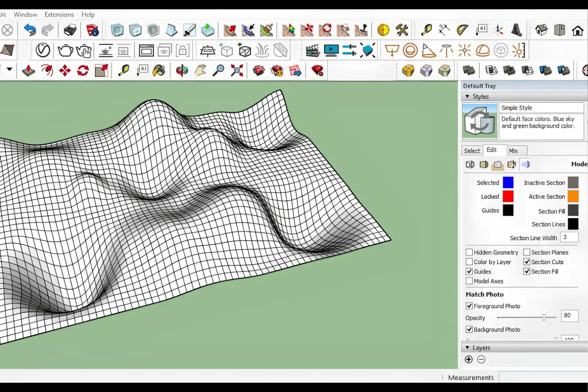
Task: Activate the Orbit tool
Action: pos(182,71)
